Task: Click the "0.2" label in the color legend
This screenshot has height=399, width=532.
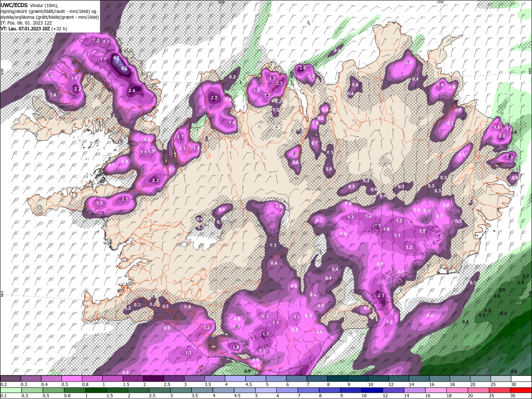Action: (3, 384)
